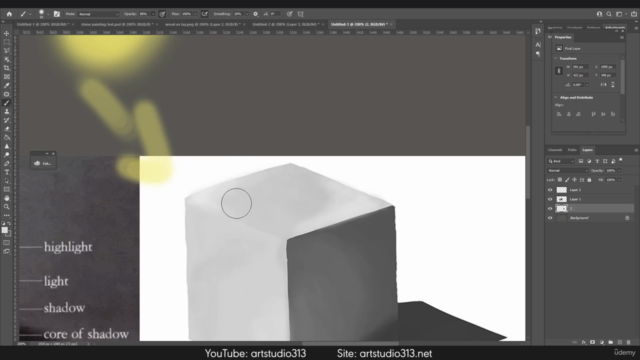Click the Width field in Transform
The width and height of the screenshot is (640, 360).
click(x=580, y=67)
